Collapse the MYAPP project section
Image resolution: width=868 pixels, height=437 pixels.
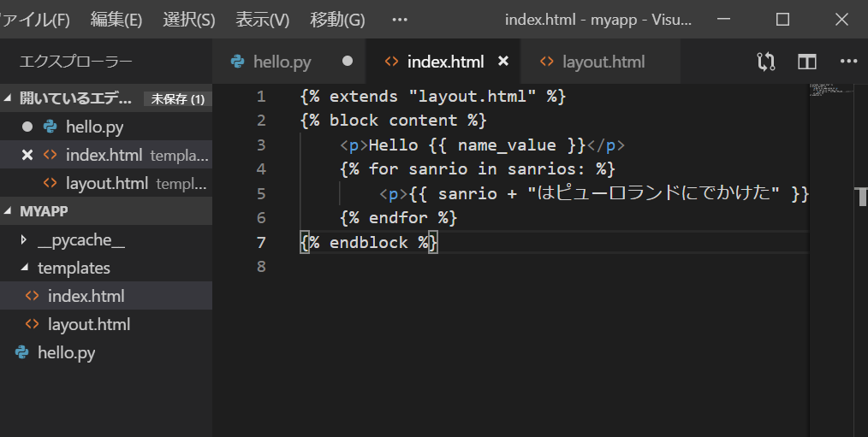tap(9, 211)
